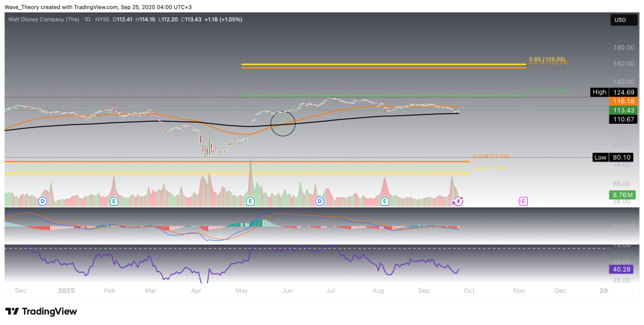The image size is (644, 325).
Task: Select the green 0.382 Fibonacci line
Action: point(383,96)
